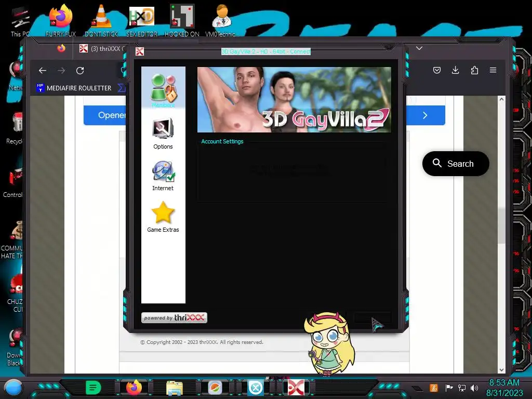Viewport: 532px width, 399px height.
Task: Click the right chevron on the blue banner
Action: click(x=425, y=115)
